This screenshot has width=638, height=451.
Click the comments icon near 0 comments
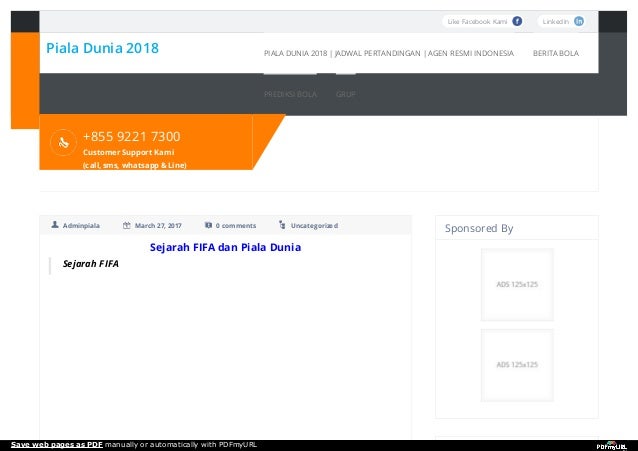[x=208, y=225]
